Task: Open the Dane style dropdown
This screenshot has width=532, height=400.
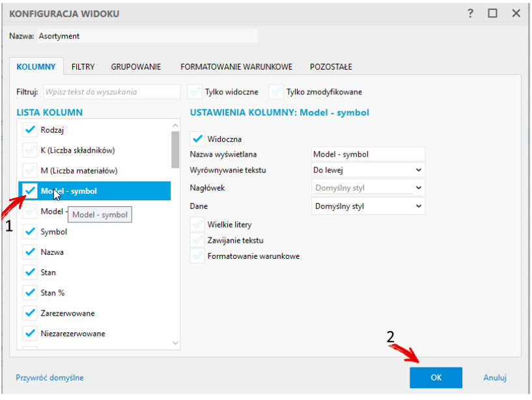Action: (x=368, y=206)
